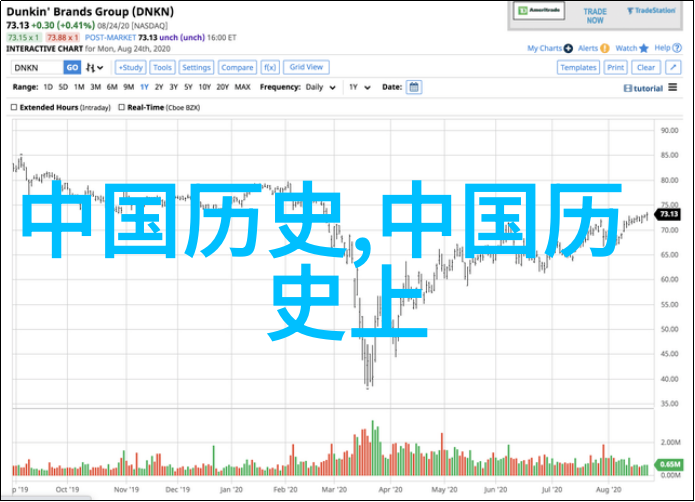Click the Dunkin' Brands Group (DNKN) title
695x502 pixels.
pyautogui.click(x=90, y=12)
